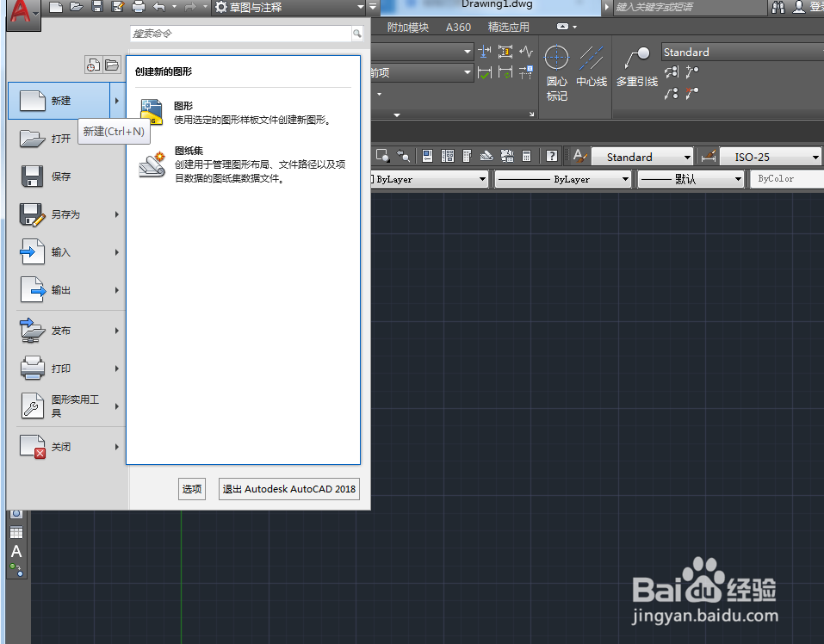824x644 pixels.
Task: Switch to the 精选应用 ribbon tab
Action: coord(508,28)
